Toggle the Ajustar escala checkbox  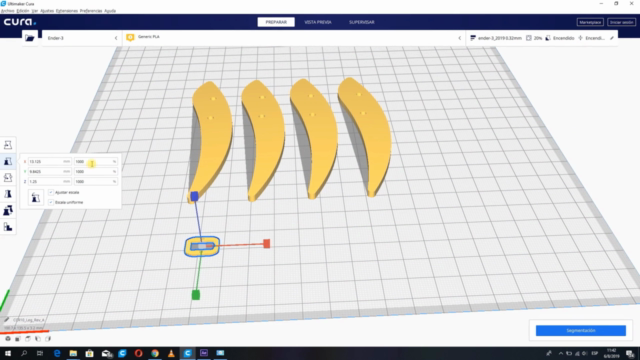pyautogui.click(x=51, y=192)
